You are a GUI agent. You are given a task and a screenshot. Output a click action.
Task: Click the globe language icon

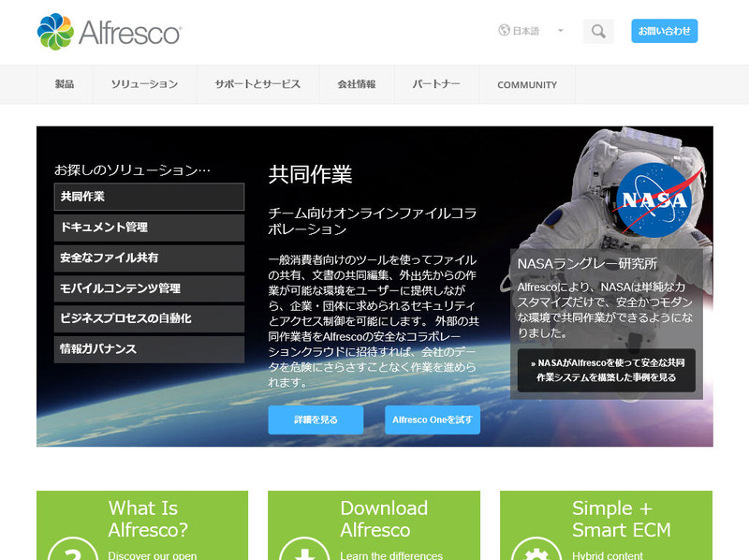tap(504, 31)
